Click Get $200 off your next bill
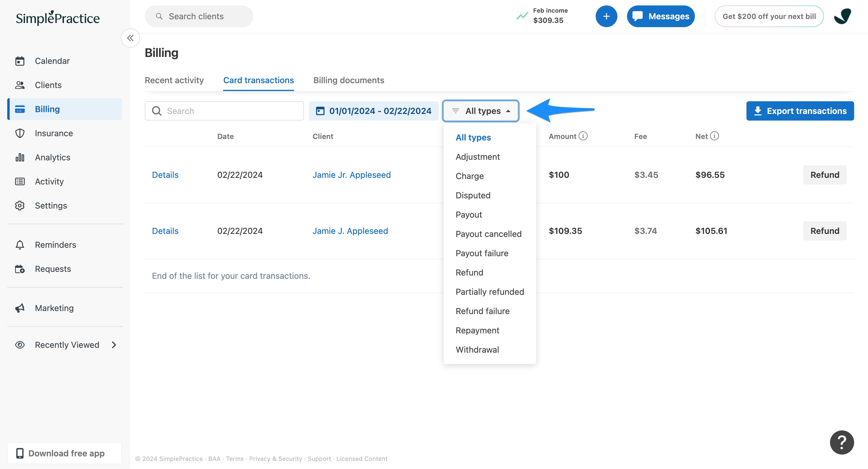The width and height of the screenshot is (868, 469). click(769, 16)
